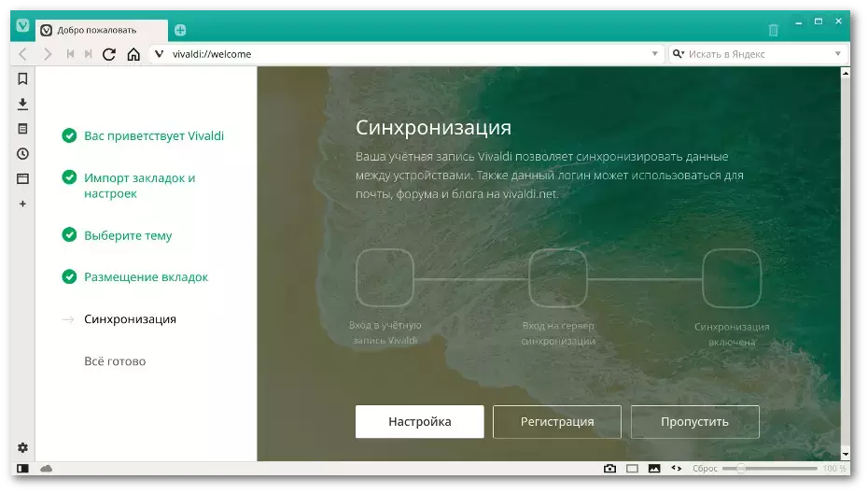Click the Синхронизация heading text
Viewport: 868px width, 493px height.
point(433,127)
